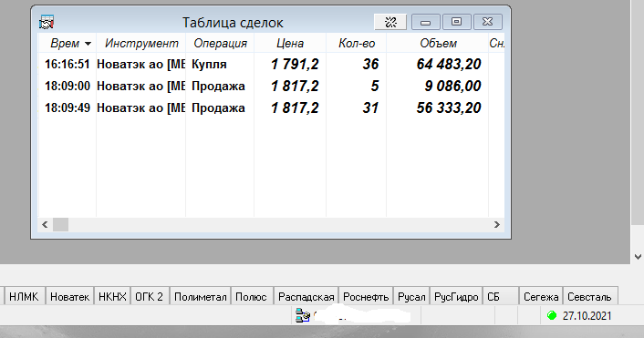Screen dimensions: 644x338
Task: Click the trades table window icon
Action: pyautogui.click(x=47, y=22)
